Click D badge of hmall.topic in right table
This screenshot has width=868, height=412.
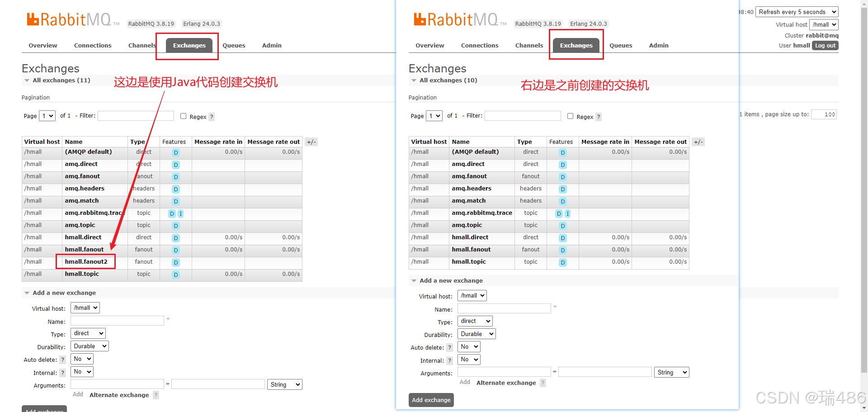click(x=563, y=262)
